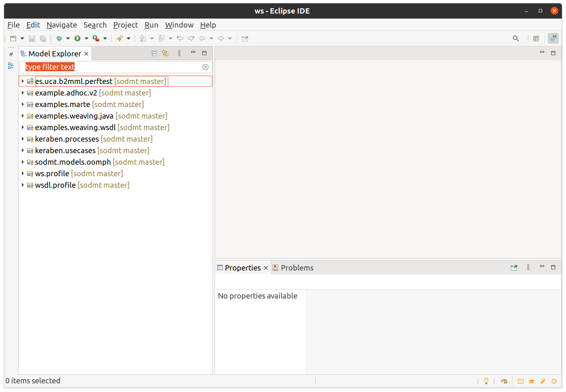Click the Back navigation arrow
This screenshot has width=566, height=392.
pyautogui.click(x=202, y=38)
